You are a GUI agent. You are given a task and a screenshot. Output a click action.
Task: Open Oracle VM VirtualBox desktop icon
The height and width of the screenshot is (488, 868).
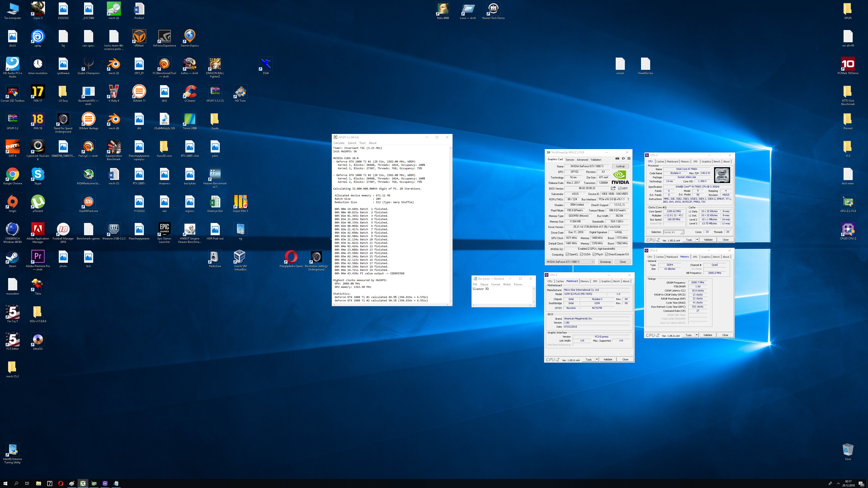pyautogui.click(x=240, y=261)
